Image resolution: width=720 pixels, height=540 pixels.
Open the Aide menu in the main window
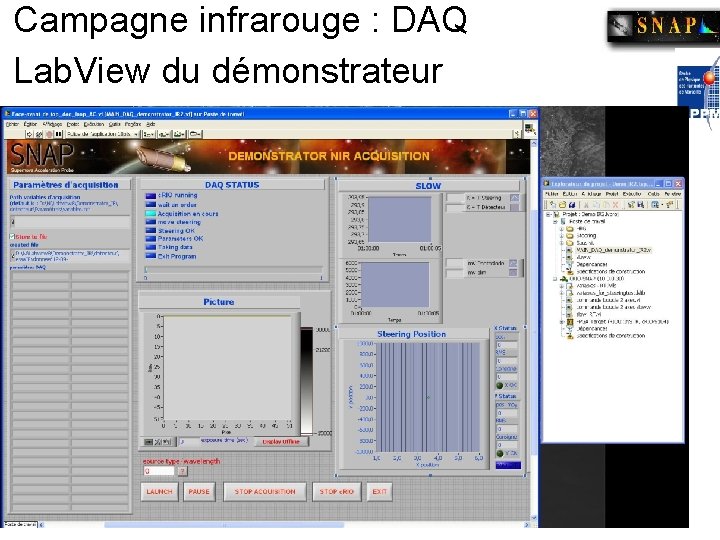(x=151, y=124)
